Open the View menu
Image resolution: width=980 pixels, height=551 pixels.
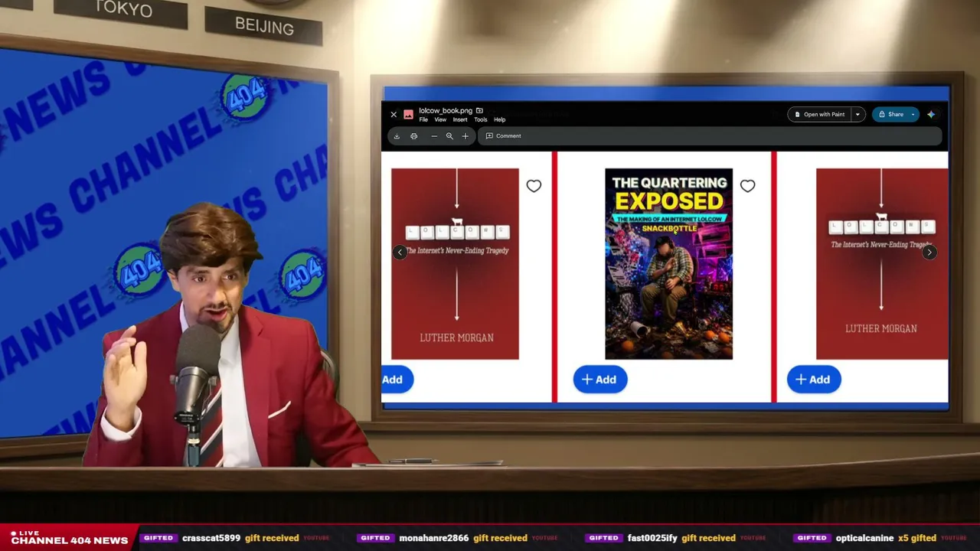[x=440, y=120]
